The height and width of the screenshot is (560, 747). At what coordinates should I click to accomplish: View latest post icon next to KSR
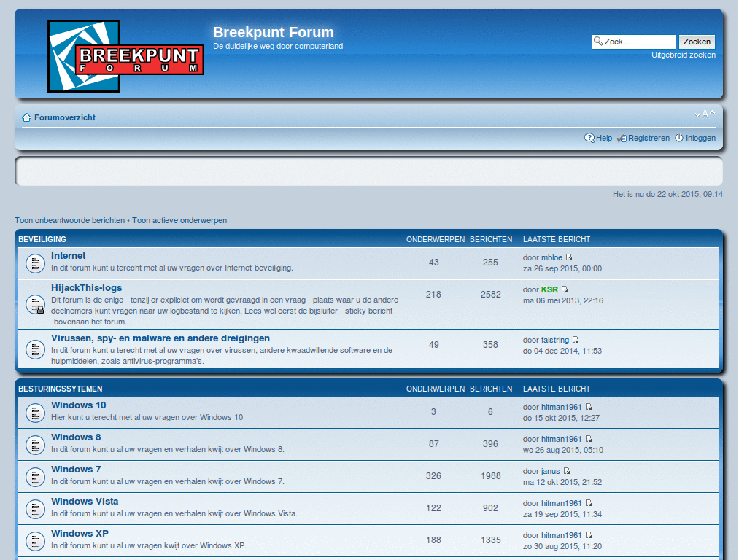[565, 289]
